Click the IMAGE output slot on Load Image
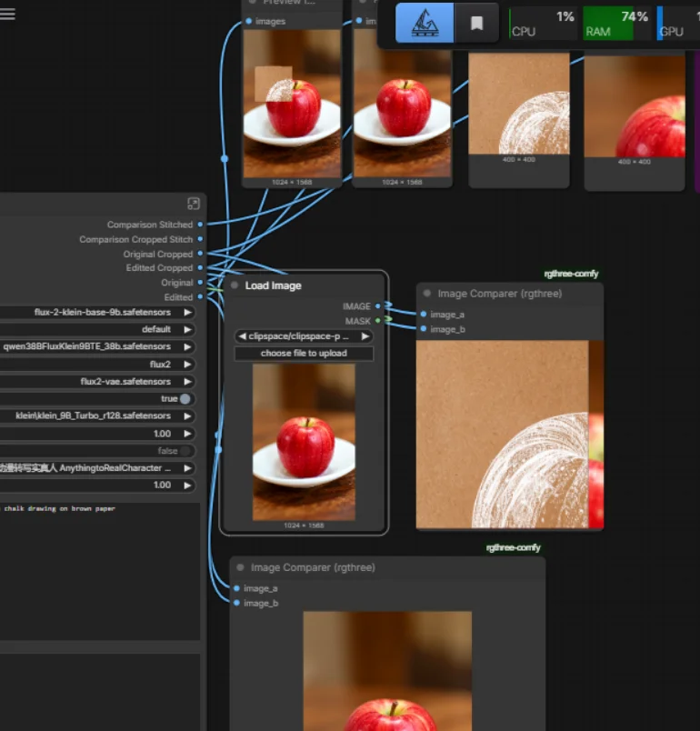 378,306
